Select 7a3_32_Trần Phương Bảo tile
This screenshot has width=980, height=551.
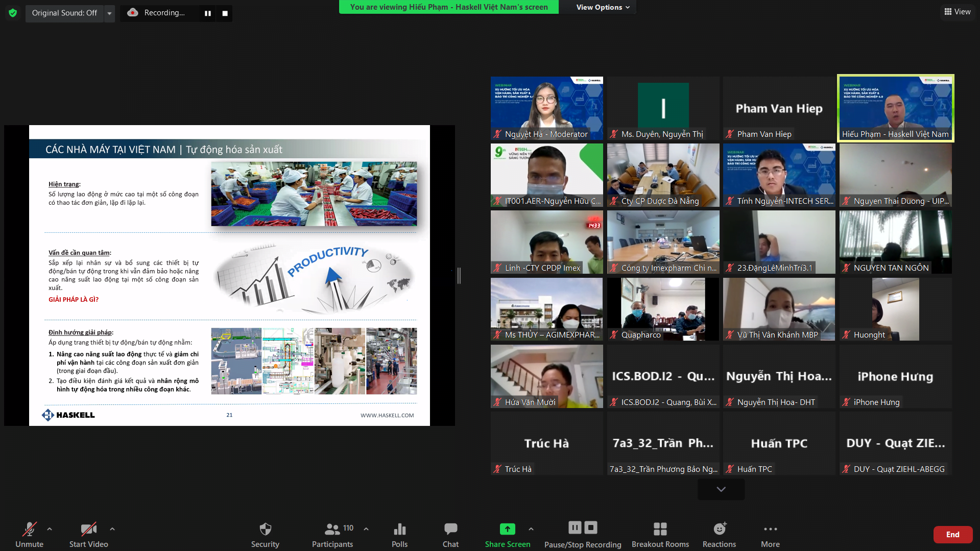663,443
